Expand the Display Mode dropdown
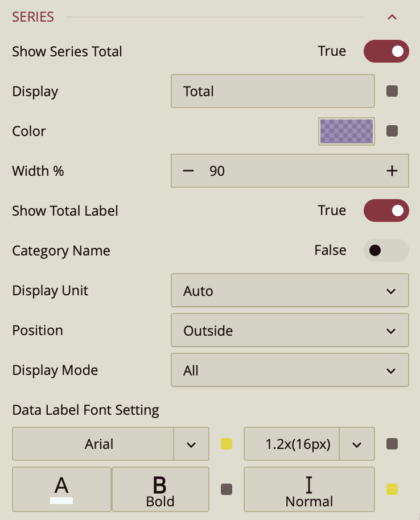This screenshot has width=420, height=520. coord(290,370)
